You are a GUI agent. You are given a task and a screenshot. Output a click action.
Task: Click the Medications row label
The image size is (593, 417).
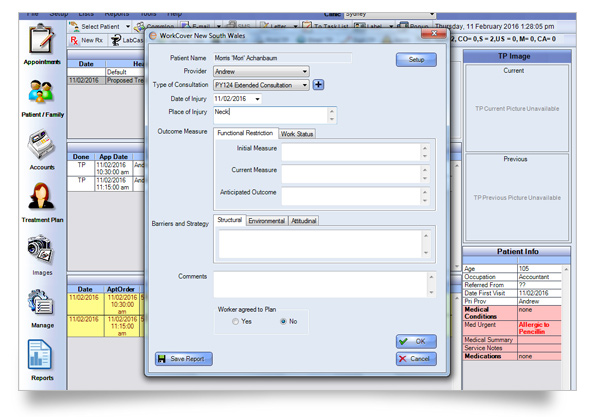coord(490,356)
